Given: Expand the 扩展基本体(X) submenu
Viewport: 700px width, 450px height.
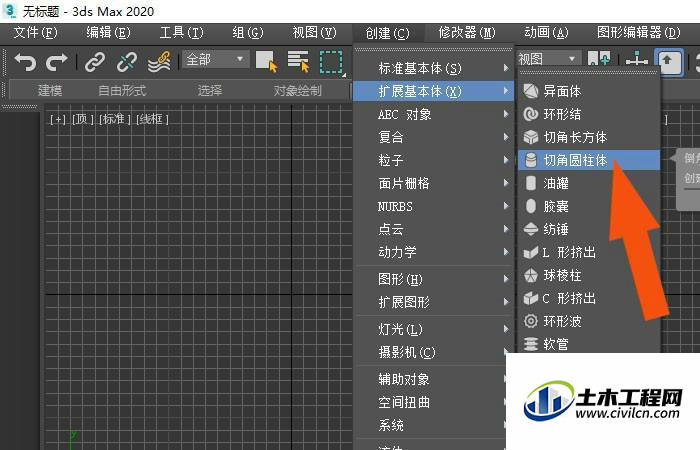Looking at the screenshot, I should 433,92.
